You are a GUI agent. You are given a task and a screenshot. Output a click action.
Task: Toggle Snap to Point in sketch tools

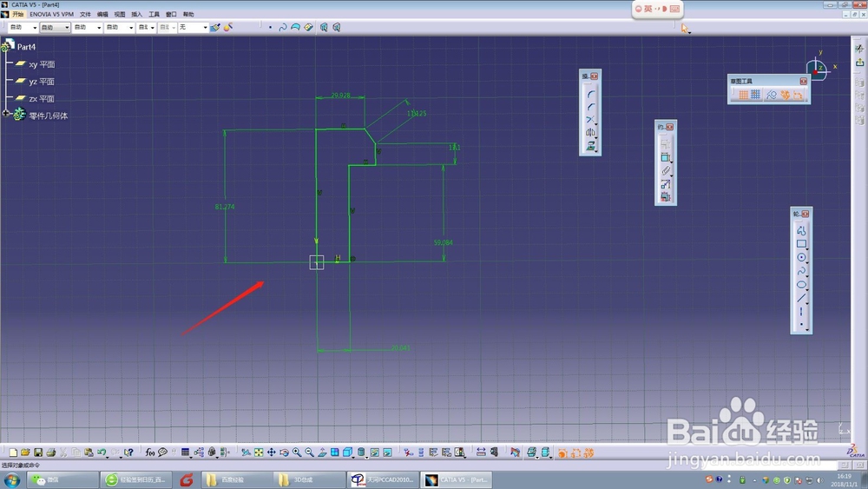pos(756,96)
